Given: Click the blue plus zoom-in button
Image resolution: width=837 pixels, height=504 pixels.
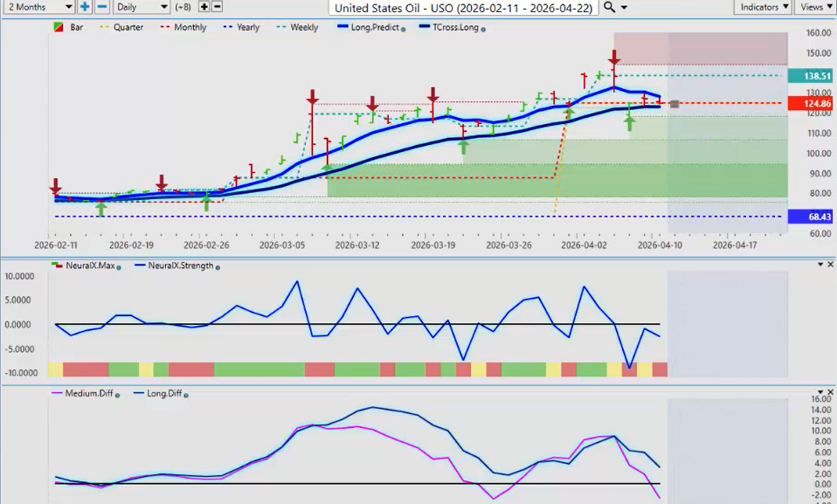Looking at the screenshot, I should point(85,7).
